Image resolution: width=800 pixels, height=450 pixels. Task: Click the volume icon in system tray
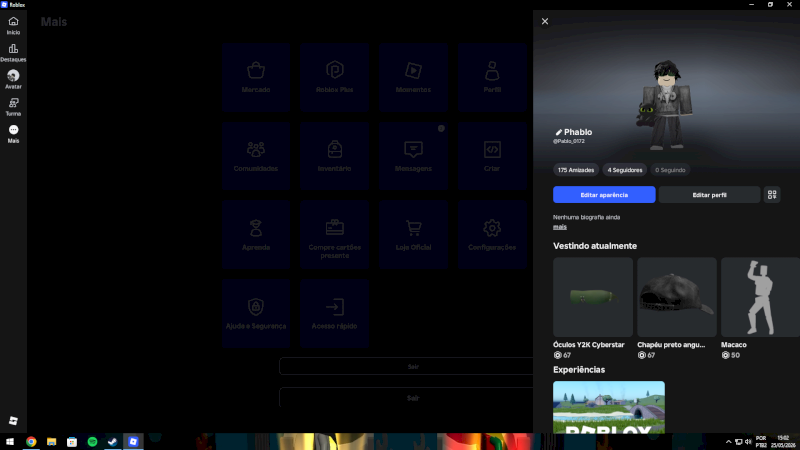click(748, 442)
